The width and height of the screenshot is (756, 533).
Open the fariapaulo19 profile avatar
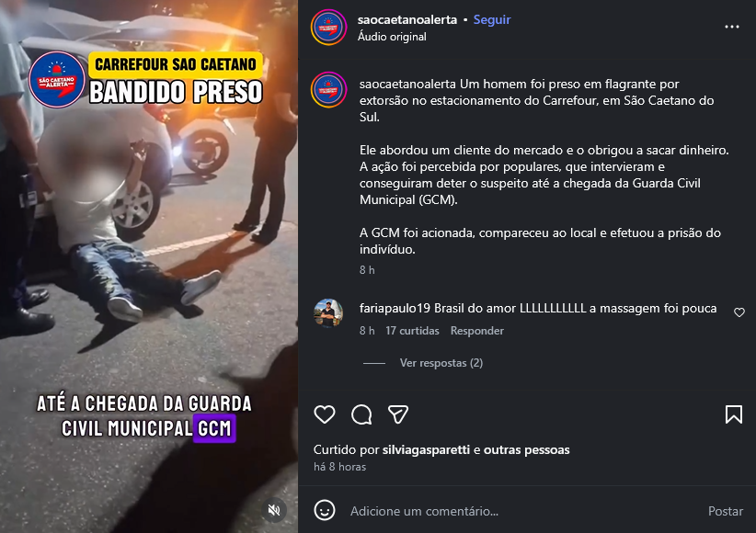point(328,312)
